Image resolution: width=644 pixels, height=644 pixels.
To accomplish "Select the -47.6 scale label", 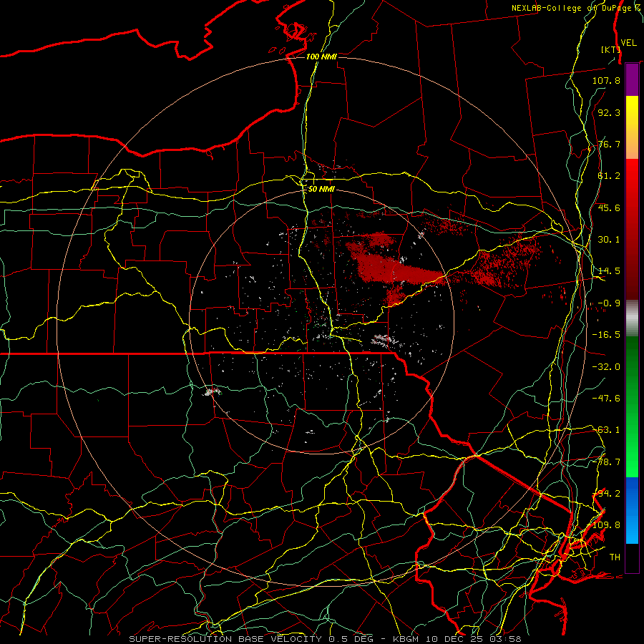I will coord(606,399).
